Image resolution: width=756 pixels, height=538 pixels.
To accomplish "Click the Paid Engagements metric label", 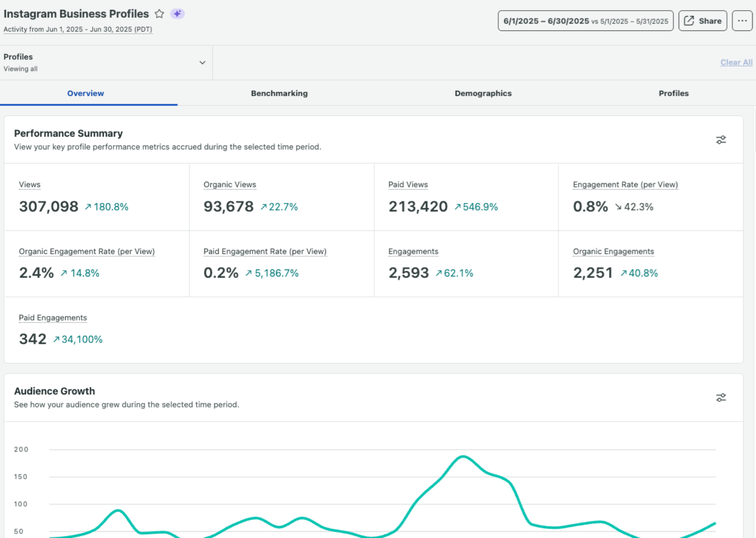I will tap(53, 318).
